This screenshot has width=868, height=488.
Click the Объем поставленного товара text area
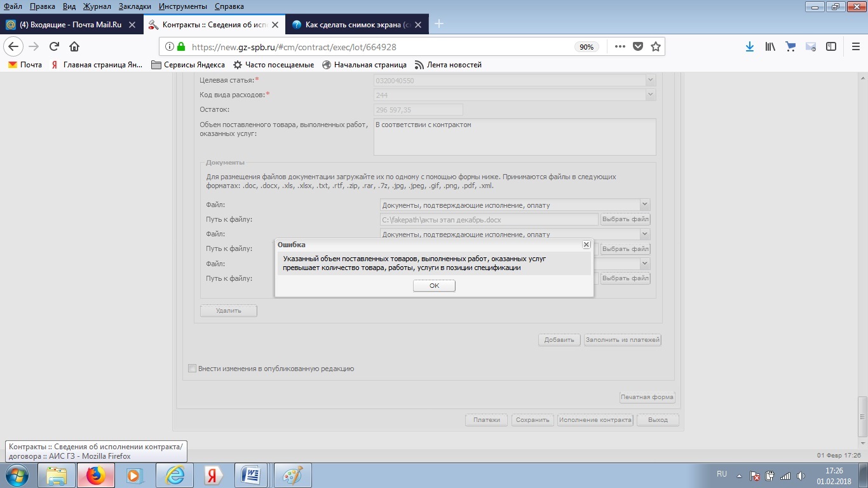pyautogui.click(x=515, y=137)
